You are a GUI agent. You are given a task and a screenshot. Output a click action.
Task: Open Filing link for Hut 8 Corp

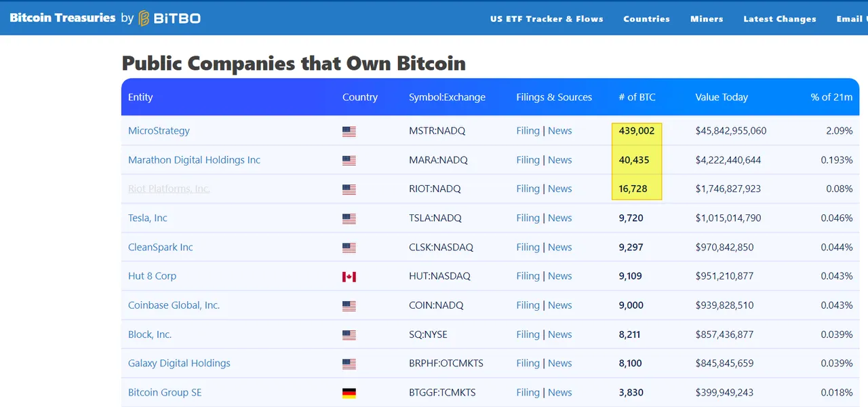[x=528, y=276]
